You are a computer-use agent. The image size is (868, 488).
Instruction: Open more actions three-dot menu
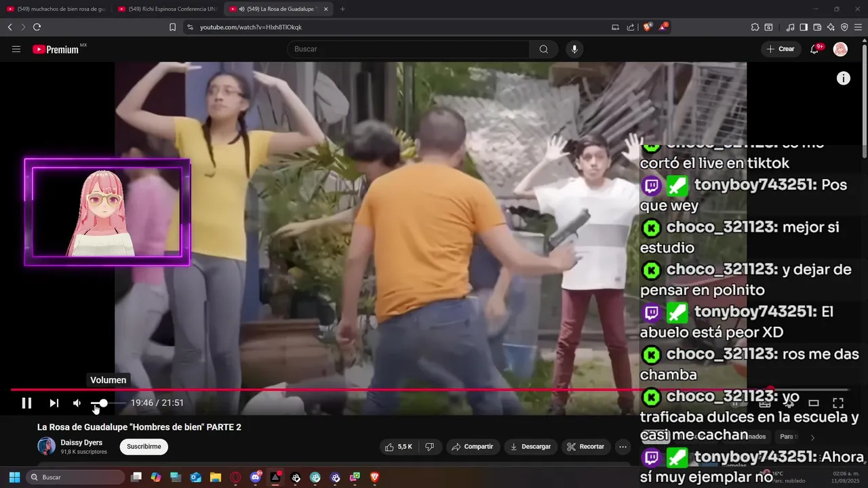point(623,447)
